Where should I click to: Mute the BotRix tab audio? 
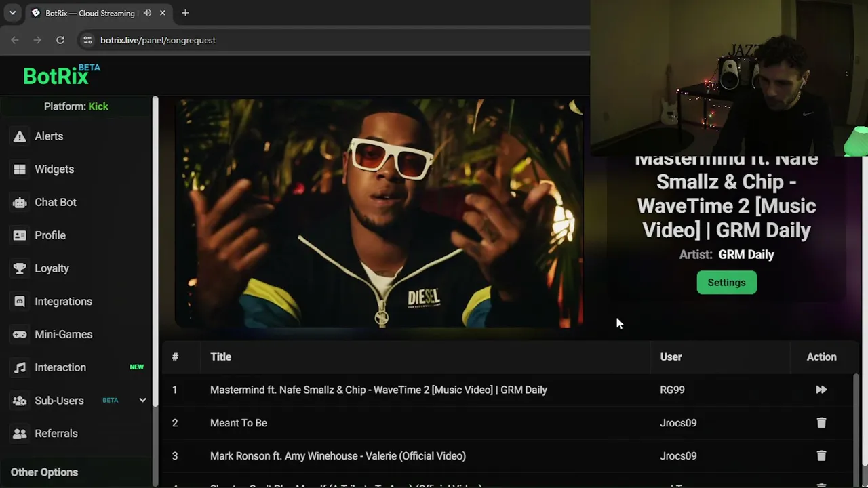(147, 13)
